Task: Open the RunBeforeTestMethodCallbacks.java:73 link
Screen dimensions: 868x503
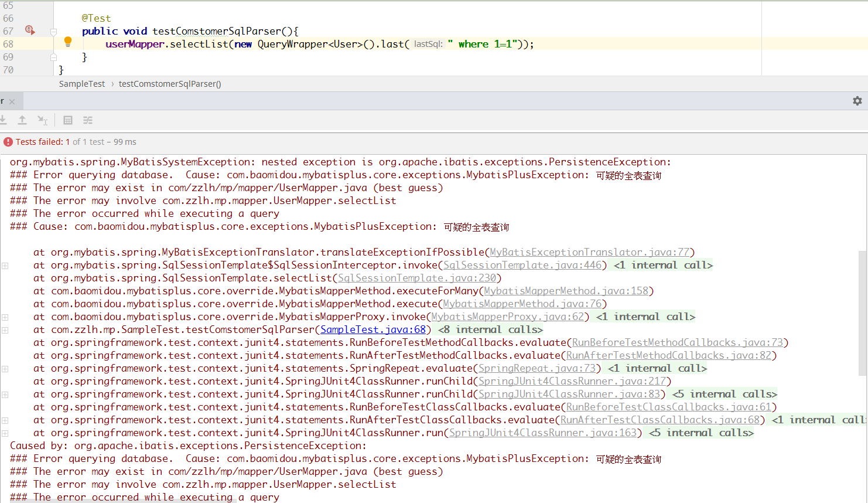Action: pos(678,342)
